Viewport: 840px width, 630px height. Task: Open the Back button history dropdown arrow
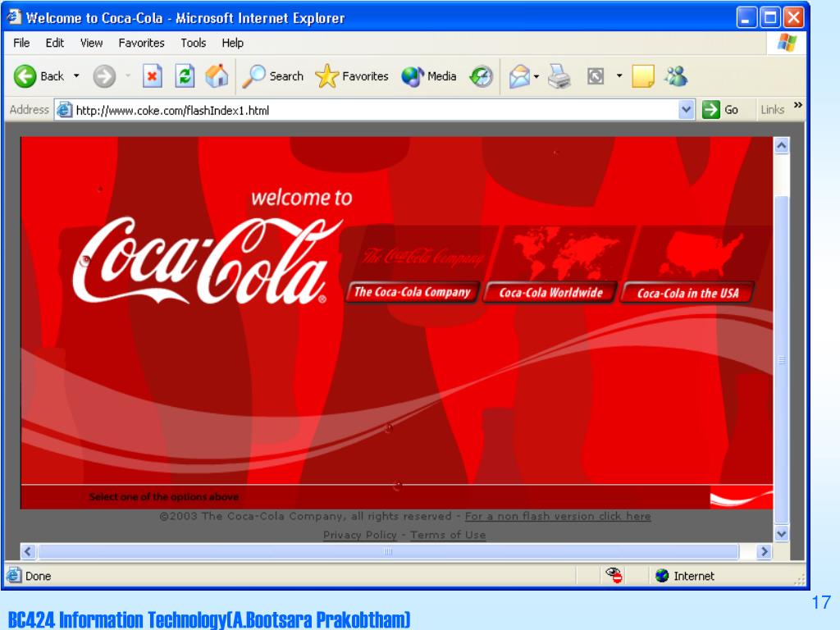coord(76,76)
